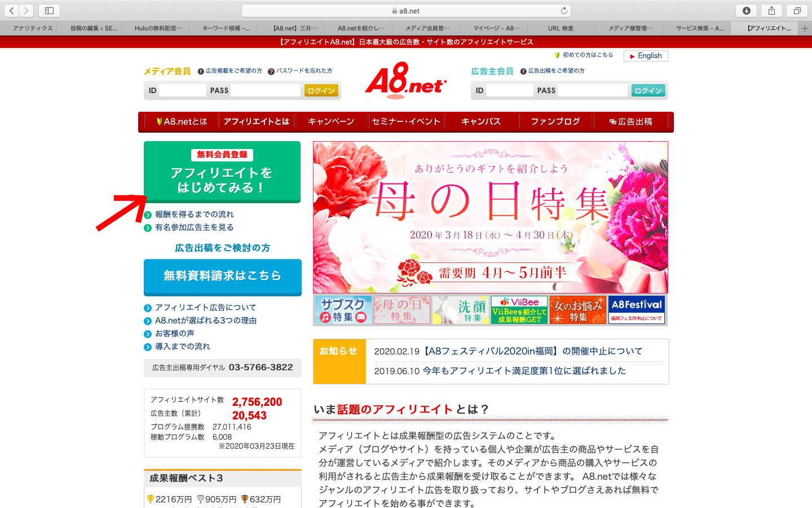Click the large 母の日特集 hero banner
812x508 pixels.
491,217
